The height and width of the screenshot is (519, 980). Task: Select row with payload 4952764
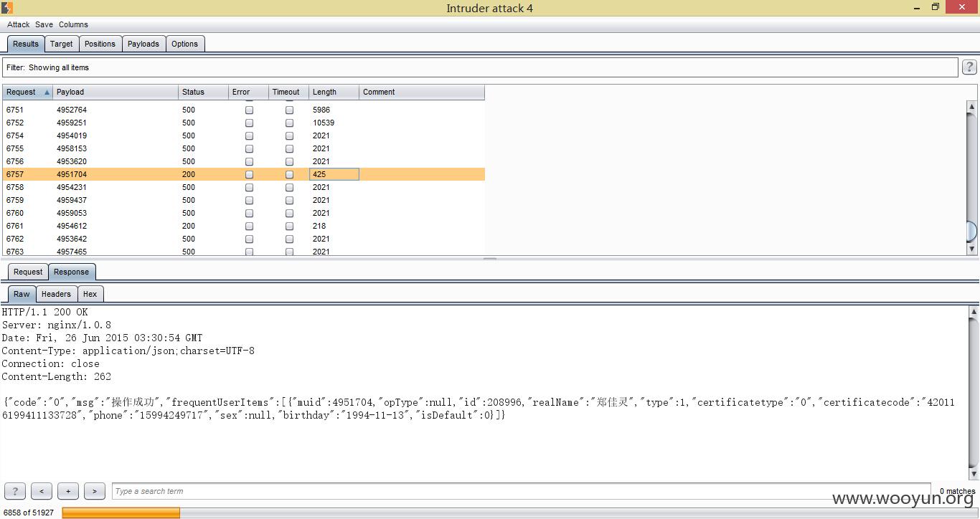click(x=243, y=110)
